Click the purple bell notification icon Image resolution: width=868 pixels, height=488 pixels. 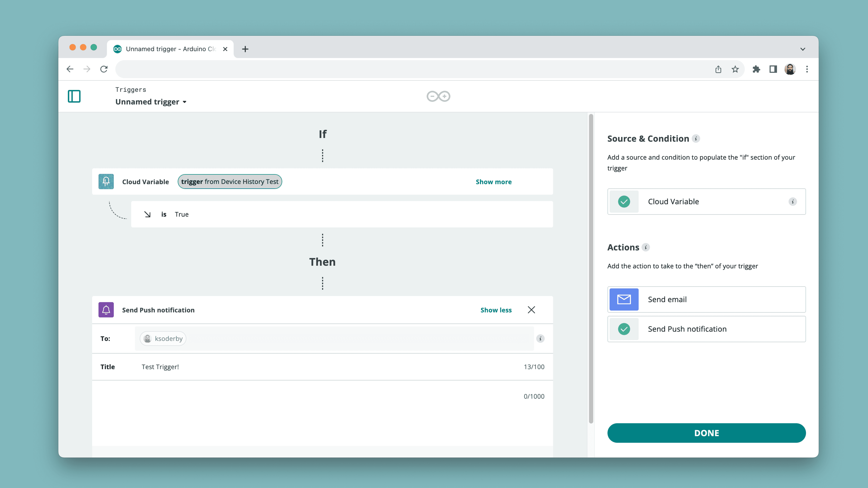106,310
